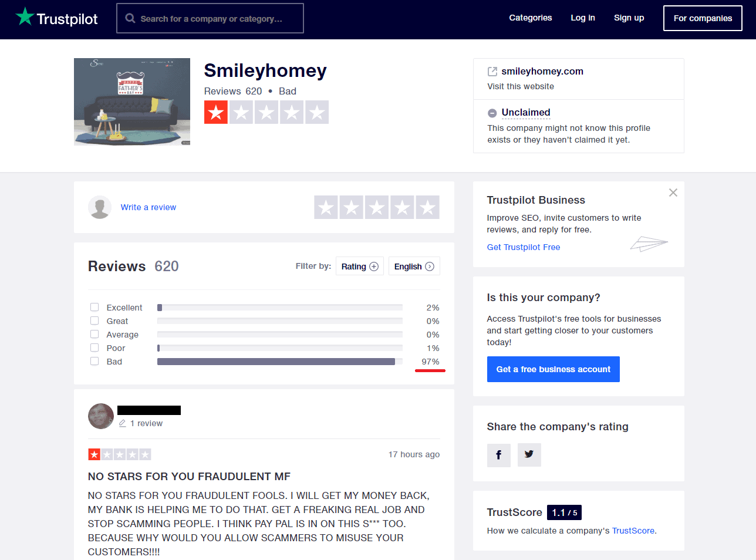Click the red first star of company rating
The width and height of the screenshot is (756, 560).
point(216,112)
